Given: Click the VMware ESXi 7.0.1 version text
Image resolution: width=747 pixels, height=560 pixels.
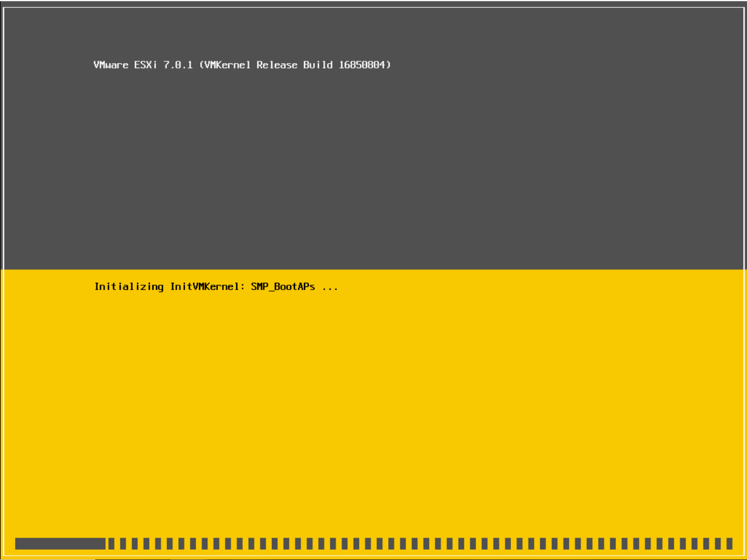Looking at the screenshot, I should [242, 65].
